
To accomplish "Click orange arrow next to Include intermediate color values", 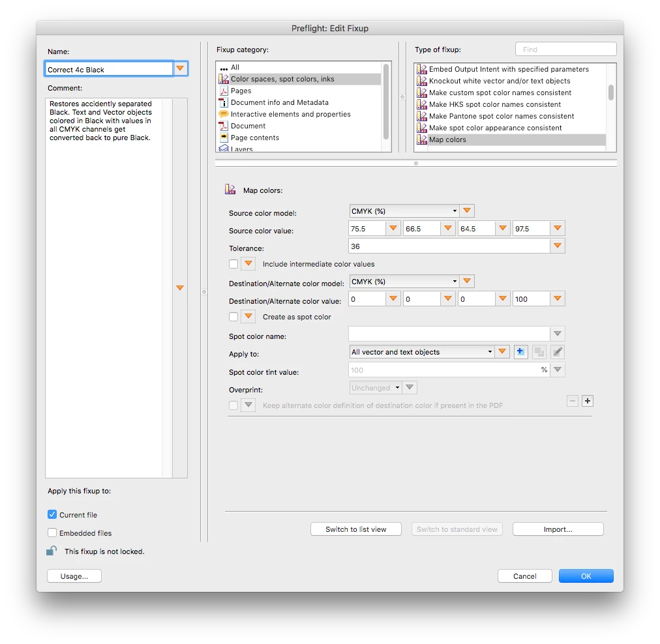I will pos(248,264).
